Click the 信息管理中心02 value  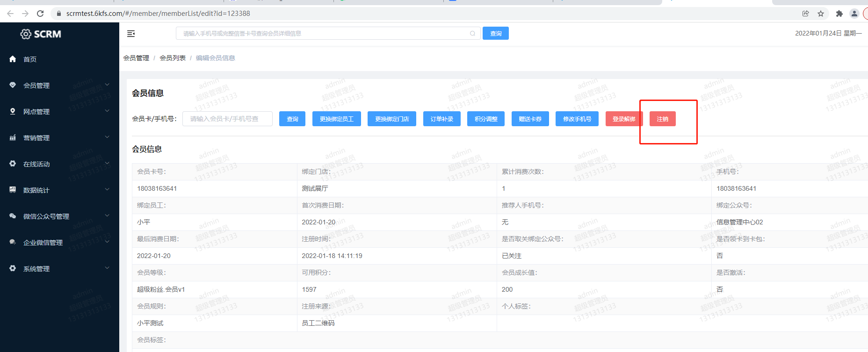[x=739, y=222]
